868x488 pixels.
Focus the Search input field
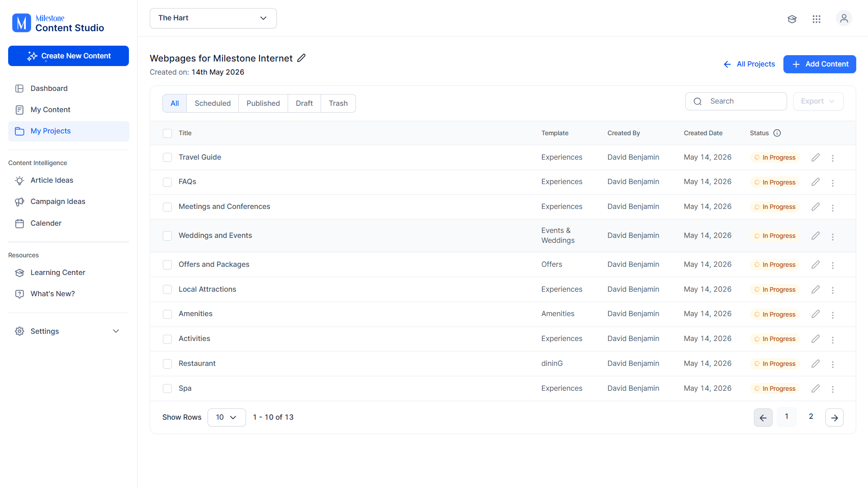[736, 101]
